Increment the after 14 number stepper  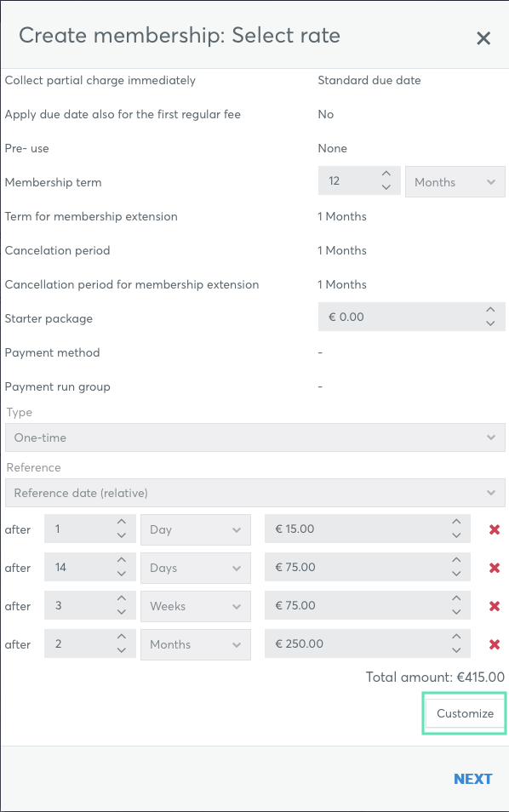(x=121, y=560)
